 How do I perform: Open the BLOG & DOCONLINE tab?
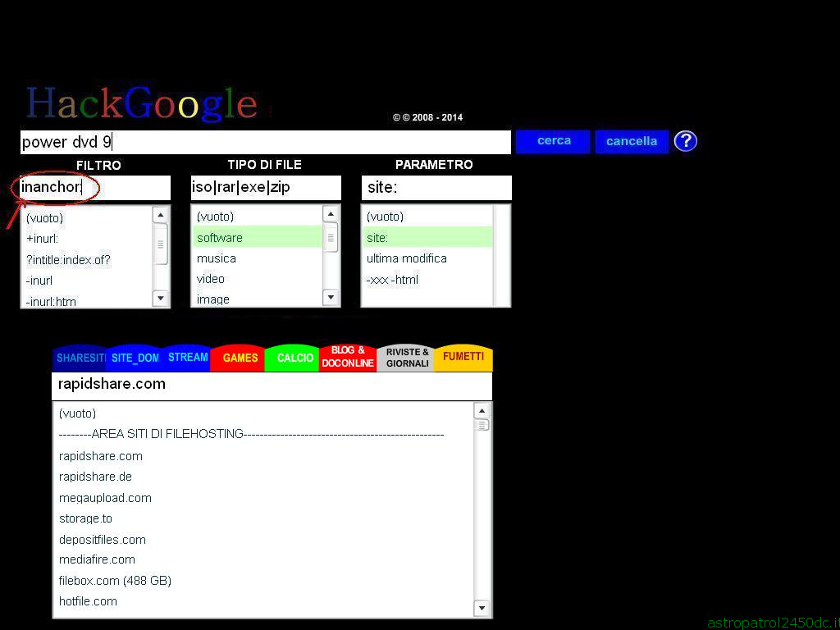pyautogui.click(x=348, y=358)
